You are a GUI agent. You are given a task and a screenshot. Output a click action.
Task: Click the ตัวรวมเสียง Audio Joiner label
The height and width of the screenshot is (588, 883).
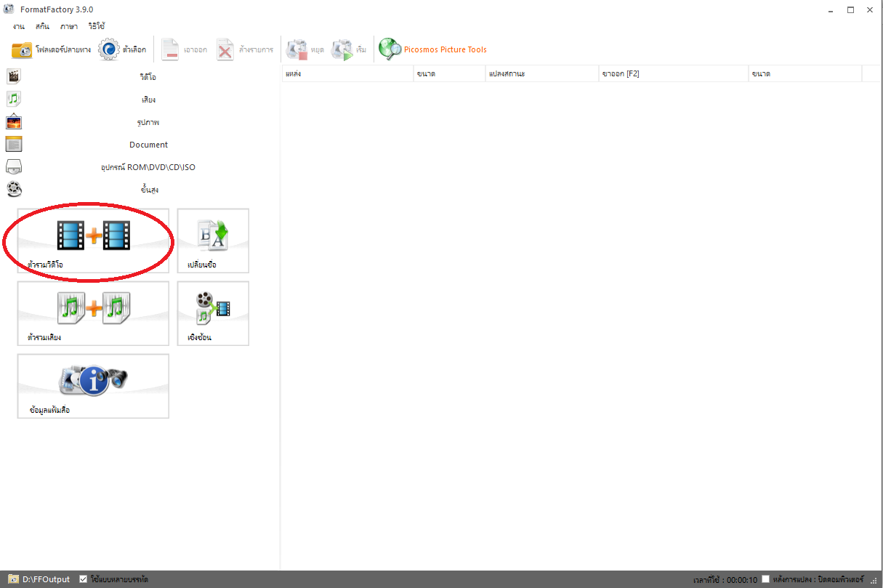coord(44,338)
